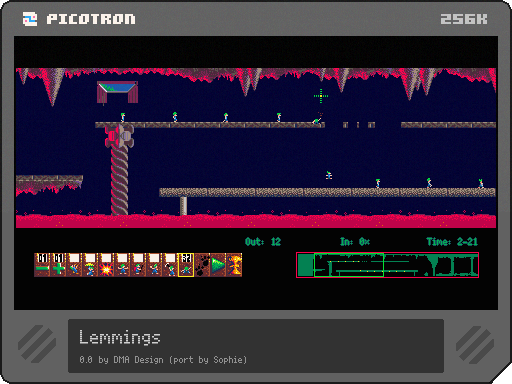Select the Miner pickaxe skill icon
This screenshot has width=512, height=384.
(x=170, y=265)
